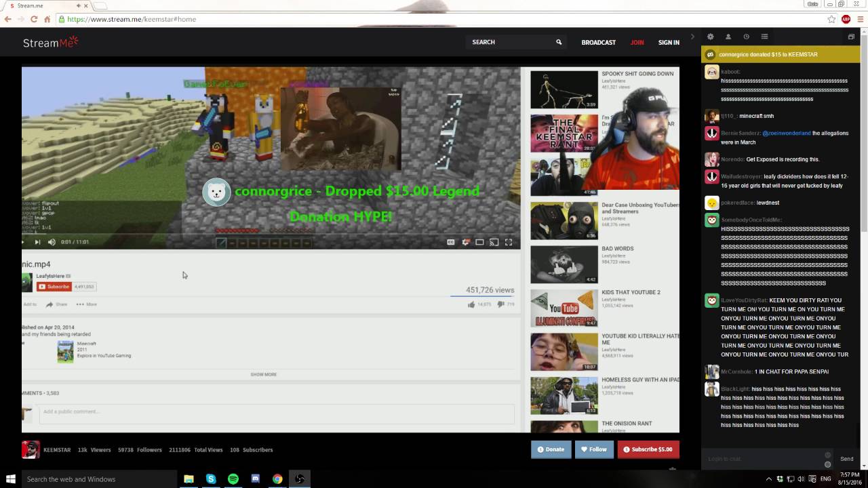868x488 pixels.
Task: Go to StreamMe home logo
Action: click(x=51, y=42)
